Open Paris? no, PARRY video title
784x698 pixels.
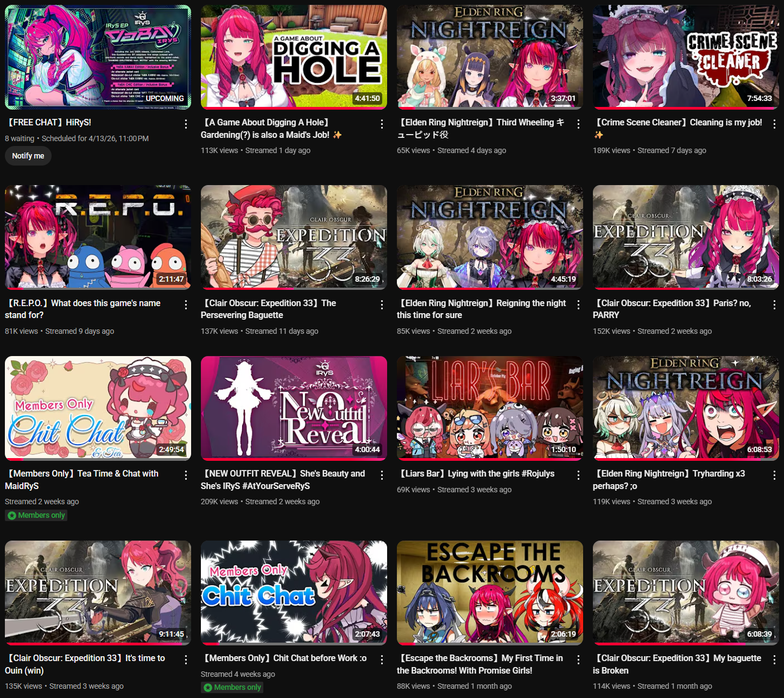(672, 309)
